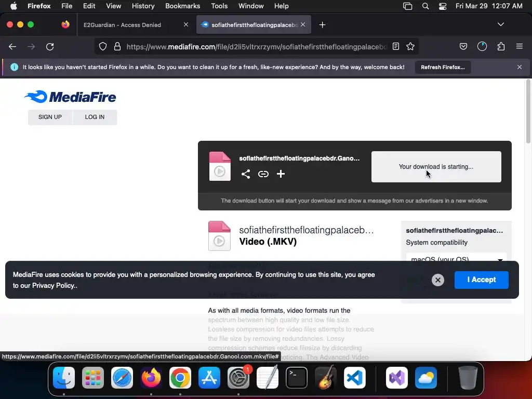Image resolution: width=532 pixels, height=399 pixels.
Task: Open Visual Studio Code from dock
Action: pos(355,378)
